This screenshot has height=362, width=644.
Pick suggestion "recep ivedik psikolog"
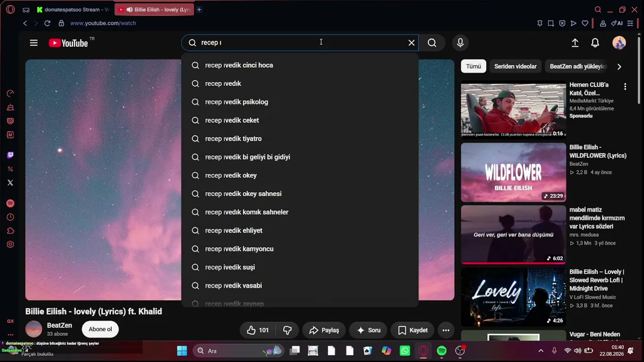300,102
